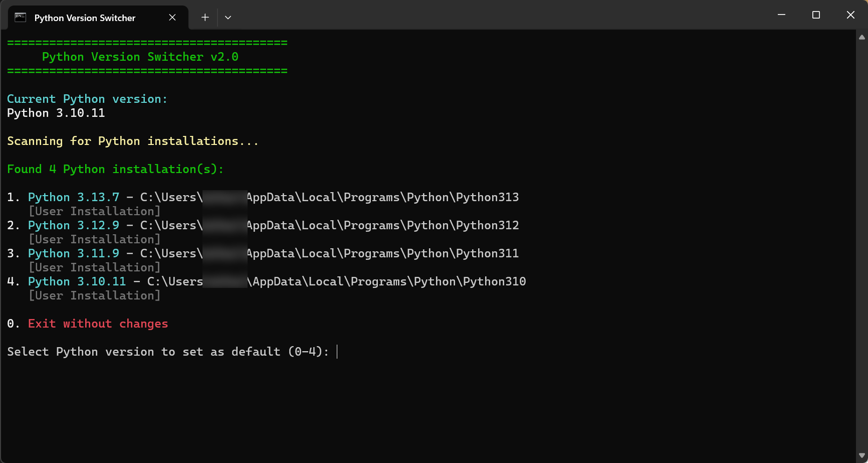The image size is (868, 463).
Task: Click the scrollbar down arrow
Action: point(862,455)
